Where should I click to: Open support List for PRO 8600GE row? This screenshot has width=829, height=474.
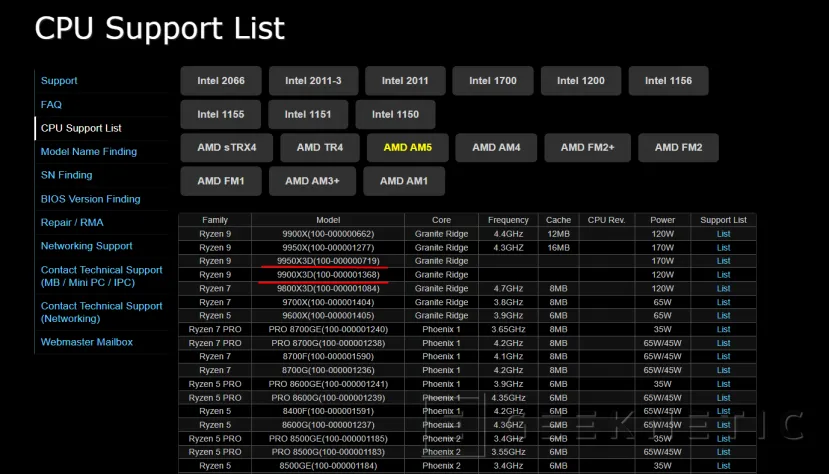click(x=723, y=384)
